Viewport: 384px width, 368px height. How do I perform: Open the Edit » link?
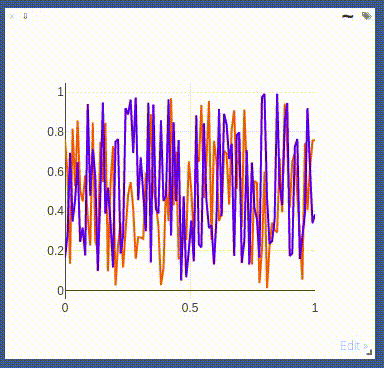[x=354, y=346]
